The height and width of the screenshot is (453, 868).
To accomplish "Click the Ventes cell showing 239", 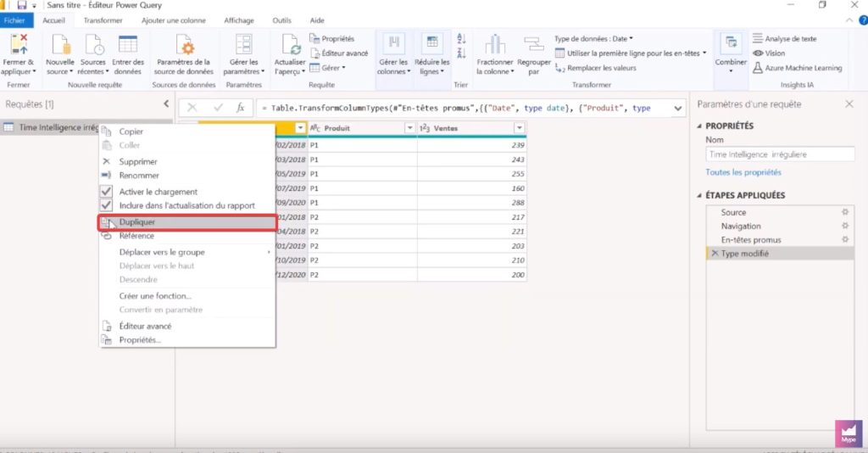I will click(471, 145).
